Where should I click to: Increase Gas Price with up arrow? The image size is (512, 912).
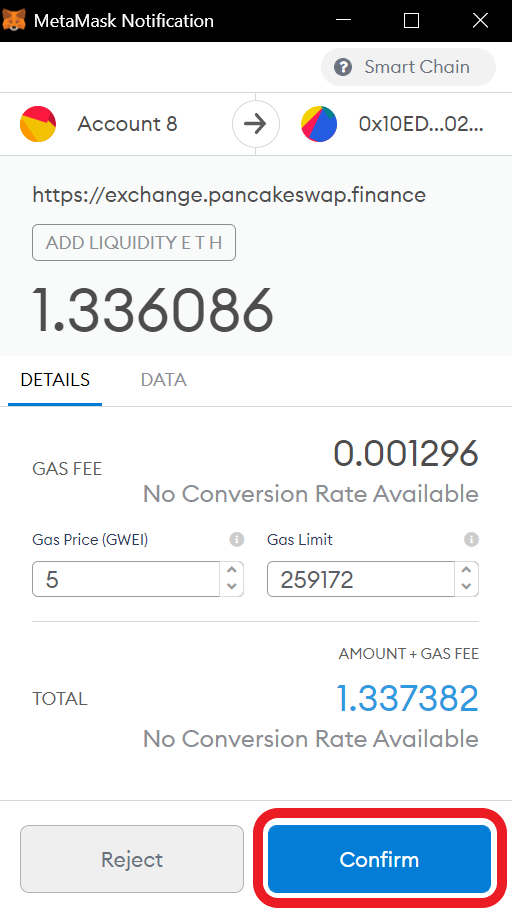(x=232, y=571)
